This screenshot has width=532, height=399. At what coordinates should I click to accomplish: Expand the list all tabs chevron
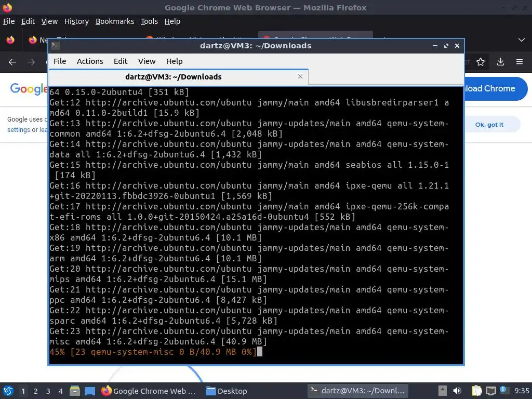[522, 40]
